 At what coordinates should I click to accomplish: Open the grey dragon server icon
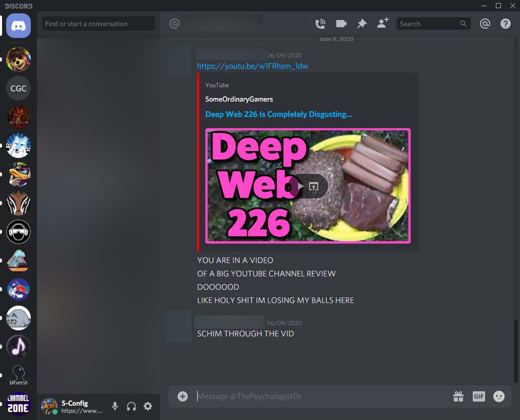point(18,261)
